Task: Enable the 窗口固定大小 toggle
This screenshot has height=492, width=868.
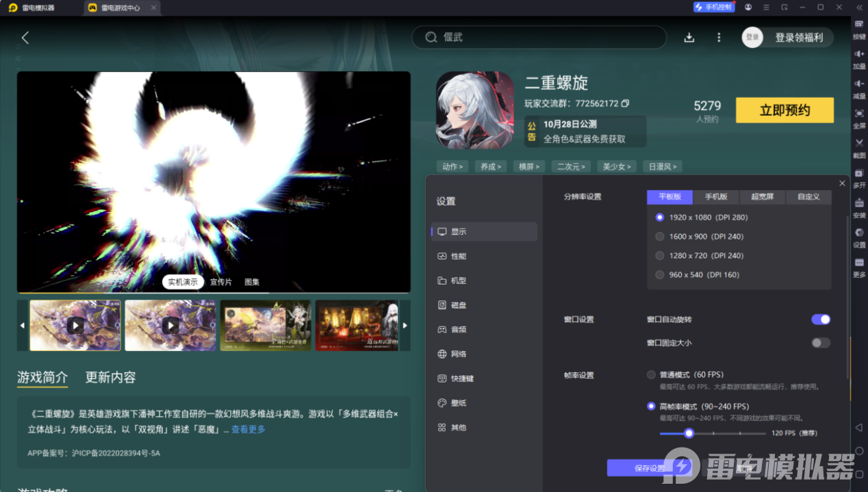Action: [819, 342]
